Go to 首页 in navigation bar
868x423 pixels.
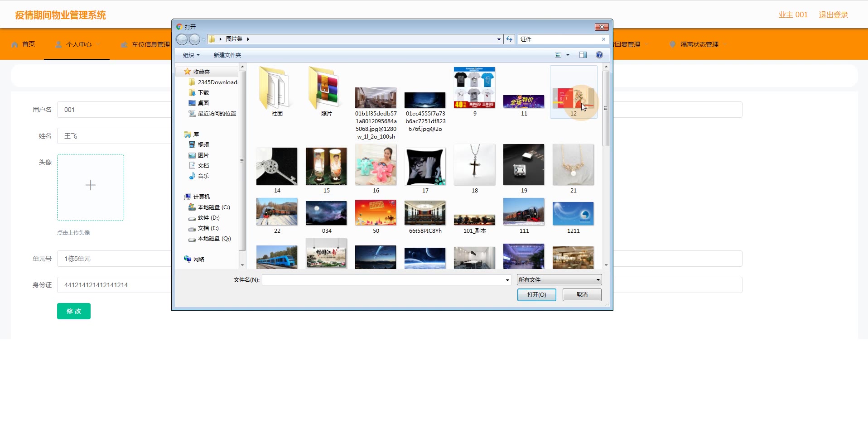click(23, 44)
